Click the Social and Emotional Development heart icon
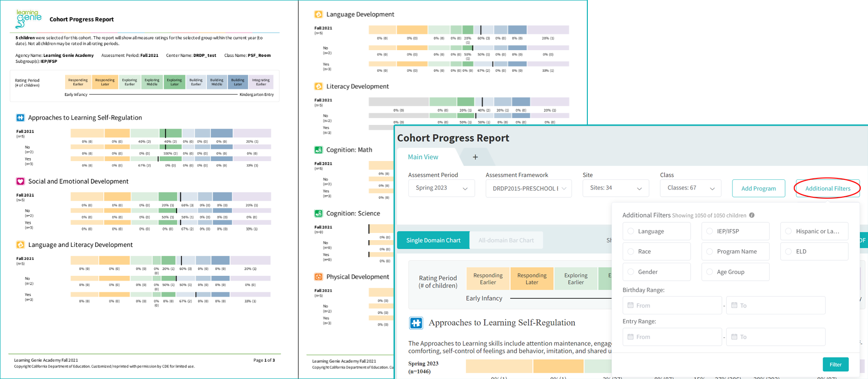 pos(20,181)
